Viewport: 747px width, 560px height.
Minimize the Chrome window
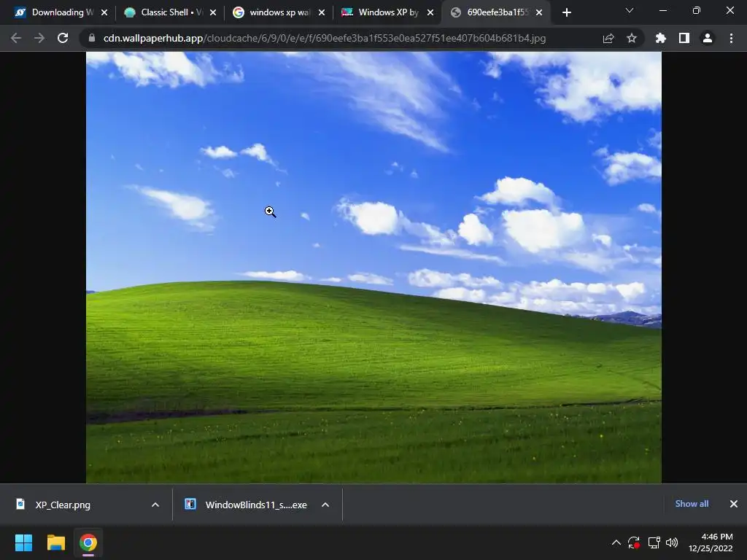pos(662,10)
